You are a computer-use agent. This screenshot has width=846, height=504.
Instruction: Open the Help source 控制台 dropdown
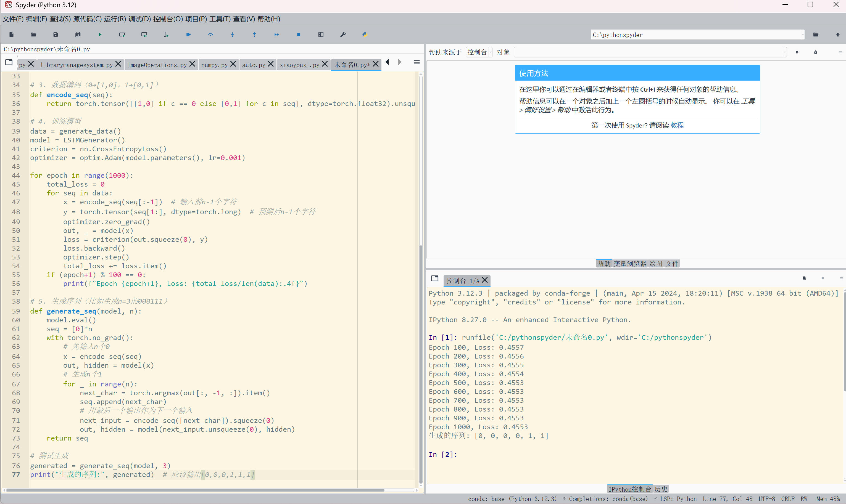(x=479, y=52)
